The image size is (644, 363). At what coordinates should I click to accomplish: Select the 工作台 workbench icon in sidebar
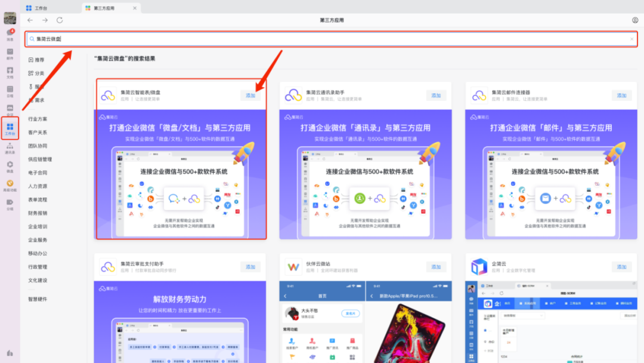pyautogui.click(x=10, y=128)
